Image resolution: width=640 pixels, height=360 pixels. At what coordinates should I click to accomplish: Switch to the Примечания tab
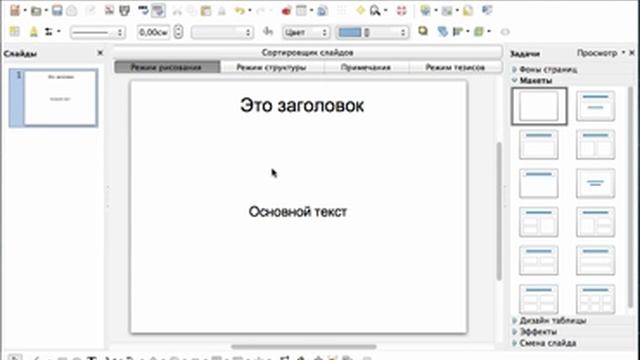tap(366, 67)
